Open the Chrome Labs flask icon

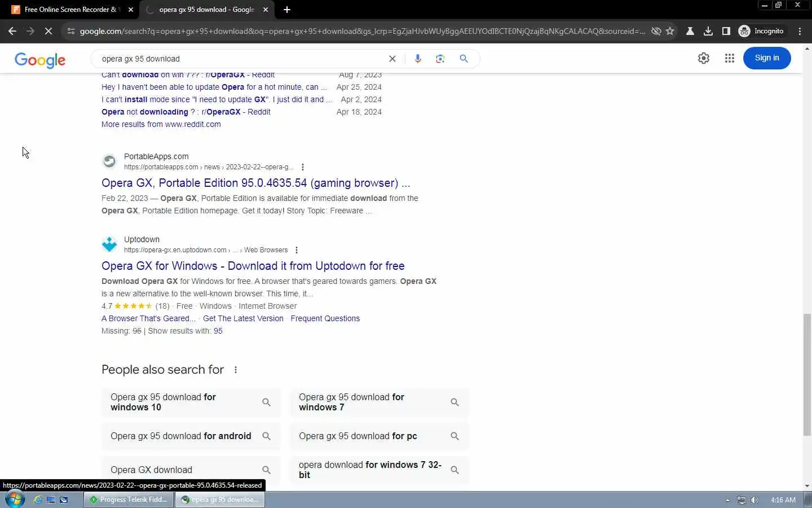pyautogui.click(x=690, y=31)
